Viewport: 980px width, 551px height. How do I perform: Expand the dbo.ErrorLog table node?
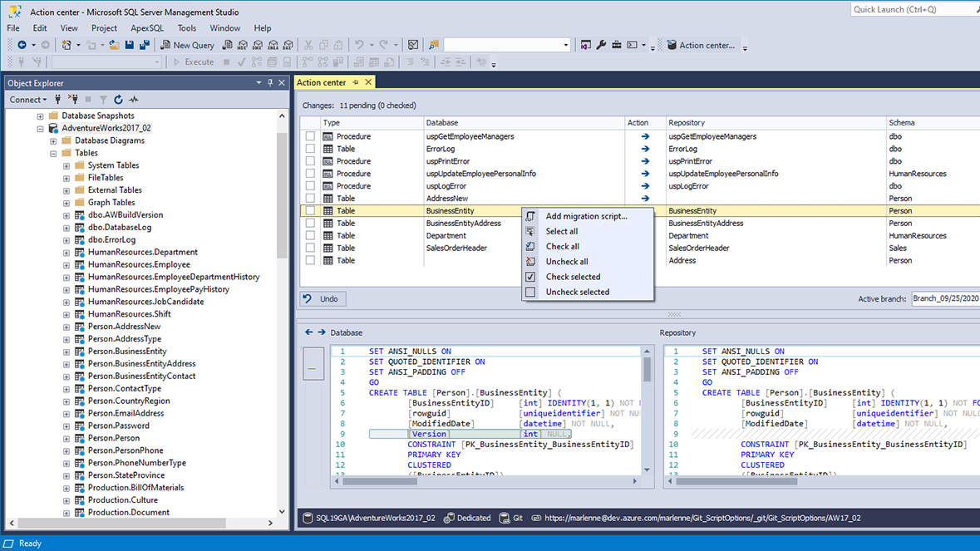tap(66, 240)
